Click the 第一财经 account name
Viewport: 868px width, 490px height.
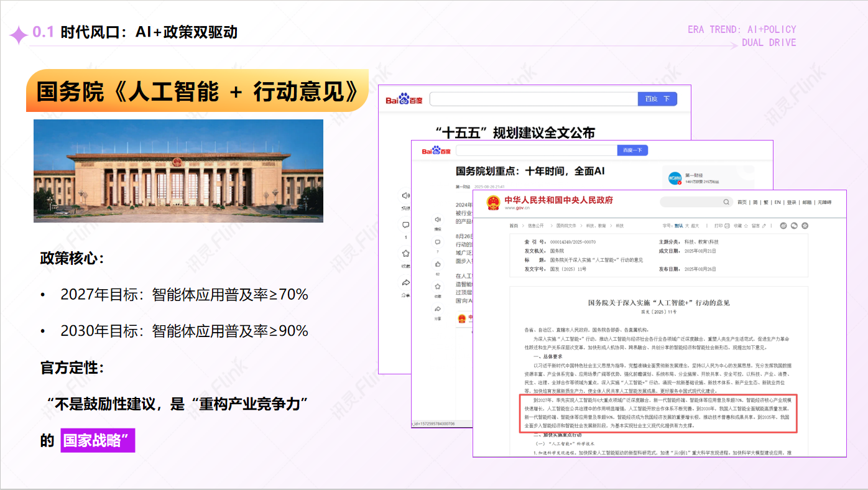(x=693, y=175)
